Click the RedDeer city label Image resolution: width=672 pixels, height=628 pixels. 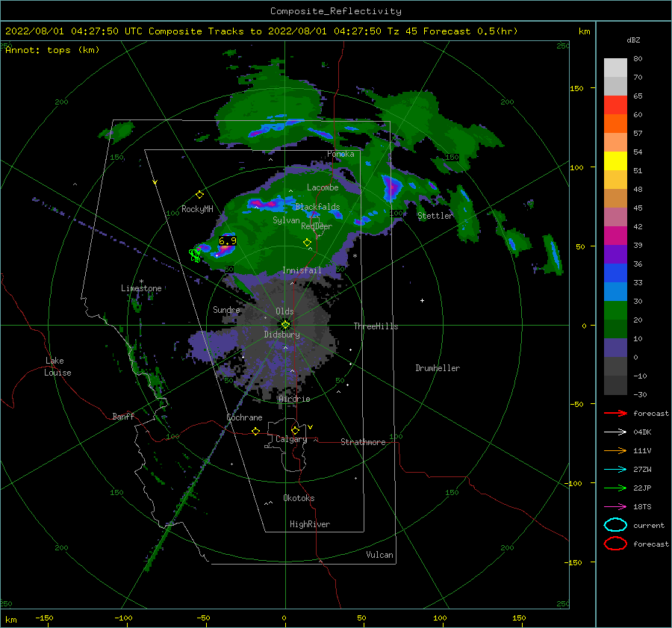(317, 226)
